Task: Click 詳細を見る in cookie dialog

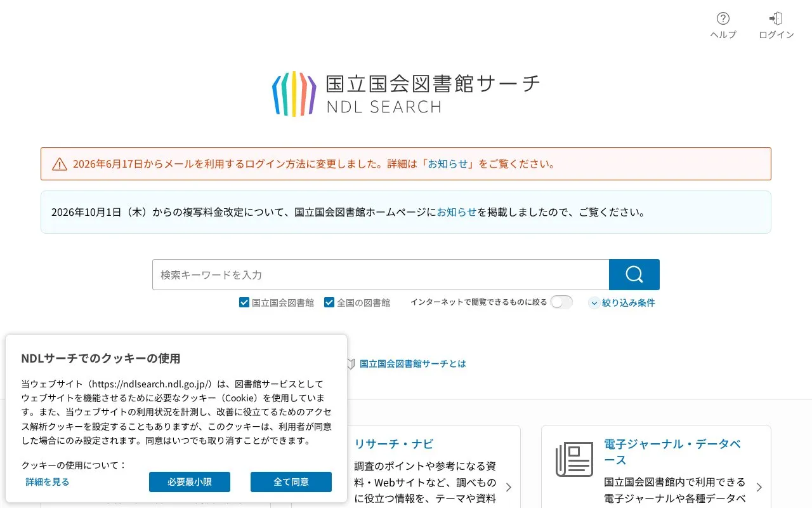Action: click(48, 482)
